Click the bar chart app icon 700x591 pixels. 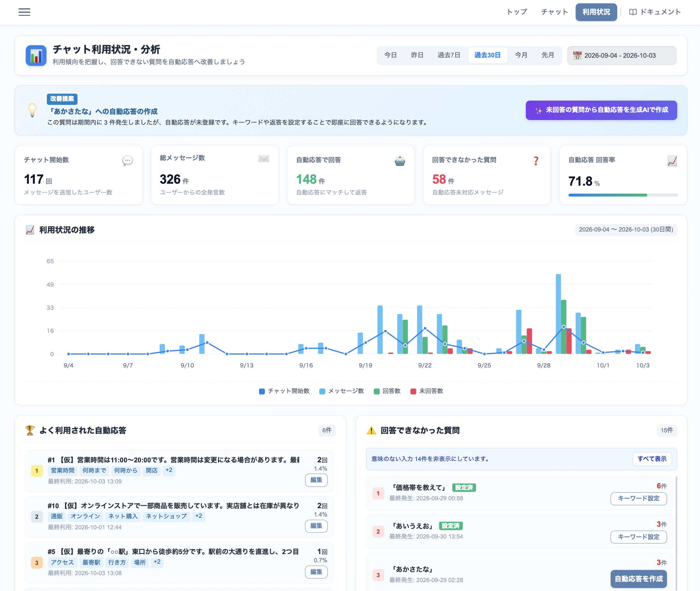click(36, 56)
